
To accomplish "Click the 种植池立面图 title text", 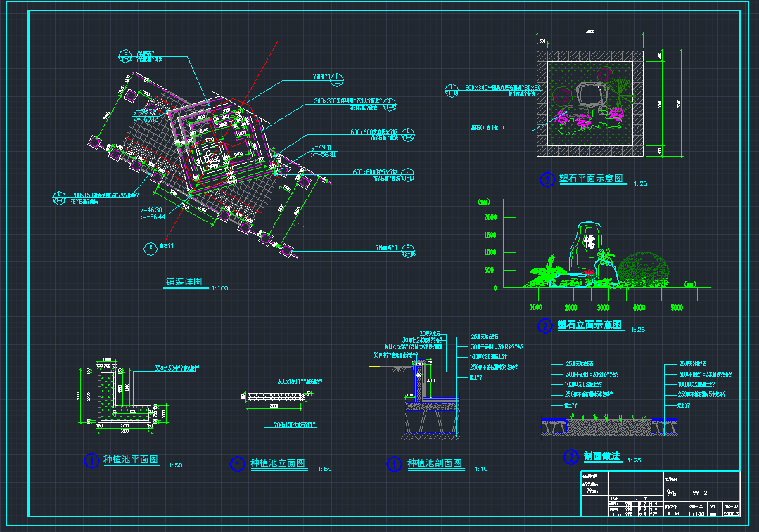I will click(x=277, y=464).
